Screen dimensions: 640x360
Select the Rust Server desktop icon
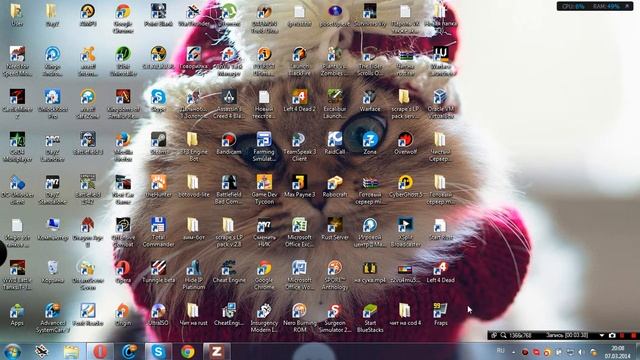[x=335, y=229]
